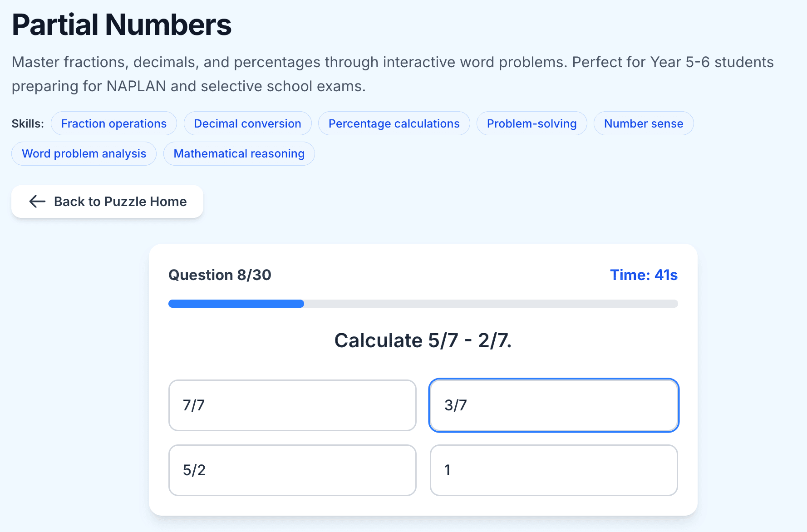Select the Fraction operations skill tag
Image resolution: width=807 pixels, height=532 pixels.
point(113,123)
